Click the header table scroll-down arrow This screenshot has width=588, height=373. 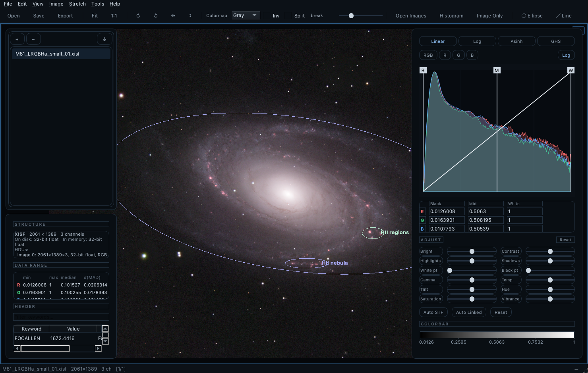click(105, 341)
